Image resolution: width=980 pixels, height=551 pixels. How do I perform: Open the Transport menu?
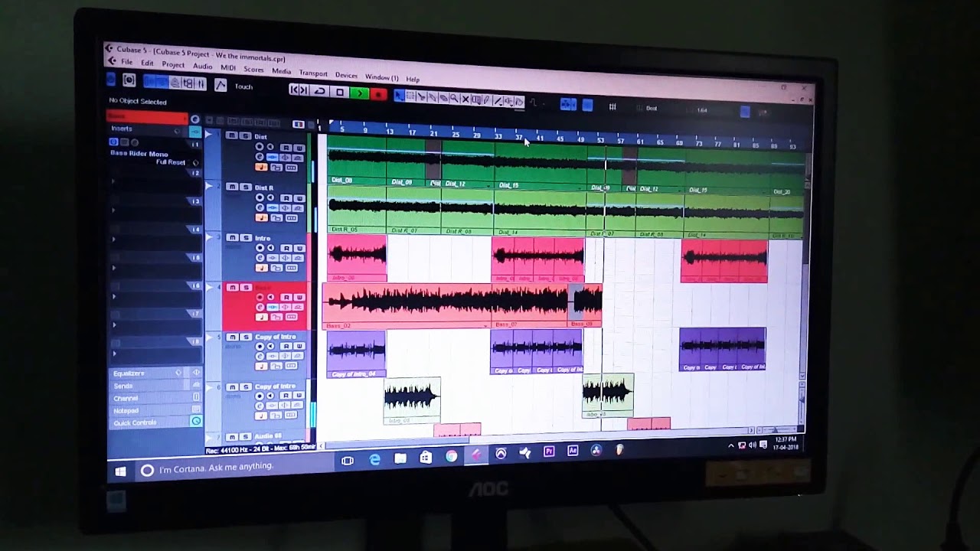[313, 73]
